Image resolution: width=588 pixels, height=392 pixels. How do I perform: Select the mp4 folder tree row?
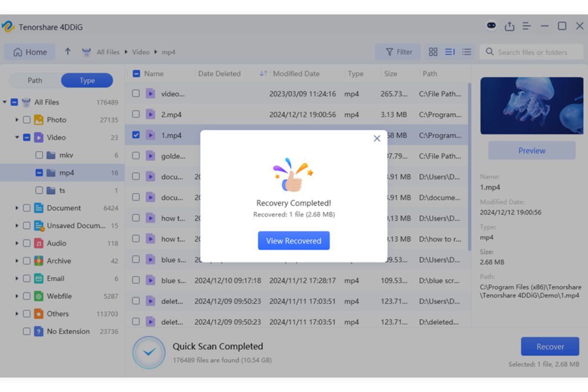click(62, 172)
